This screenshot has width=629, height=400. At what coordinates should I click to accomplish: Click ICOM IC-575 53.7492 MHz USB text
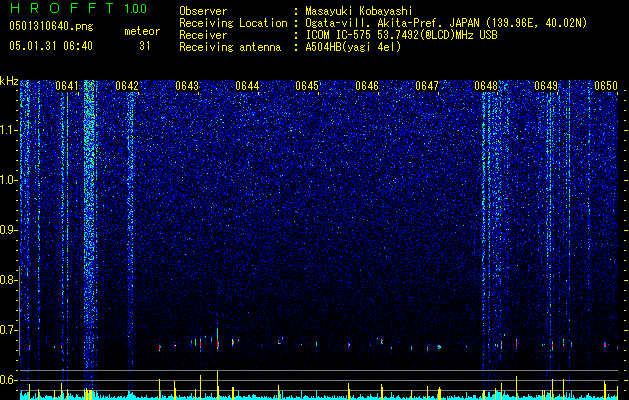(x=401, y=35)
